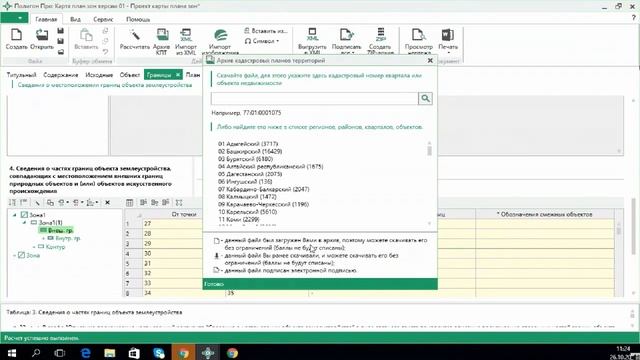Image resolution: width=640 pixels, height=360 pixels.
Task: Open File Explorer in the taskbar
Action: (109, 353)
